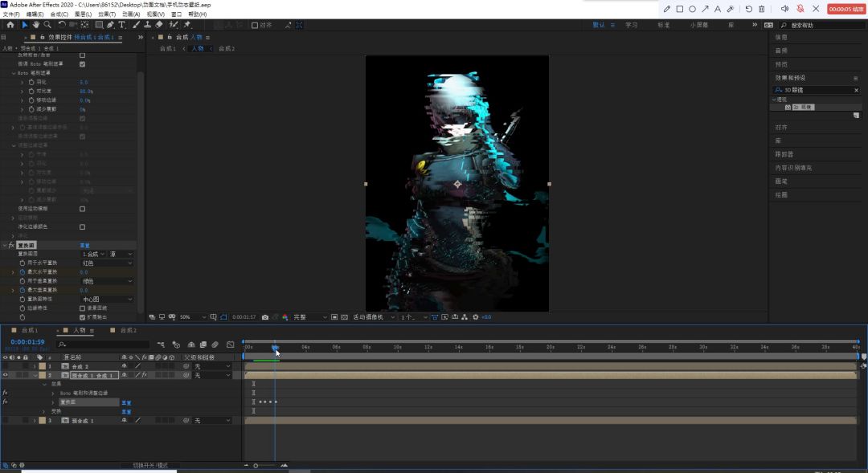Open the 效果和预设 panel header
This screenshot has width=868, height=473.
(790, 78)
